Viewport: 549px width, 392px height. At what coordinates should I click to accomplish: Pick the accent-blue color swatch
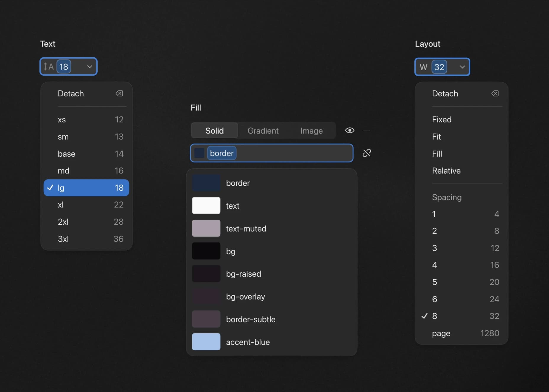206,342
